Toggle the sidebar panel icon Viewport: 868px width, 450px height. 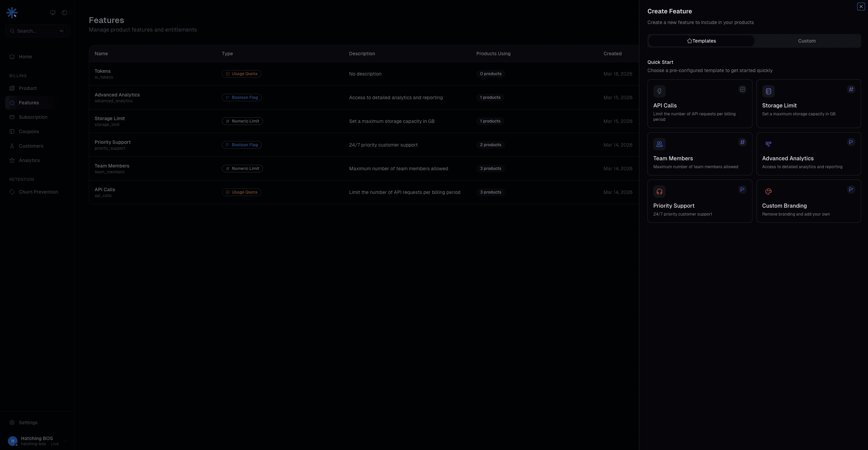coord(64,13)
